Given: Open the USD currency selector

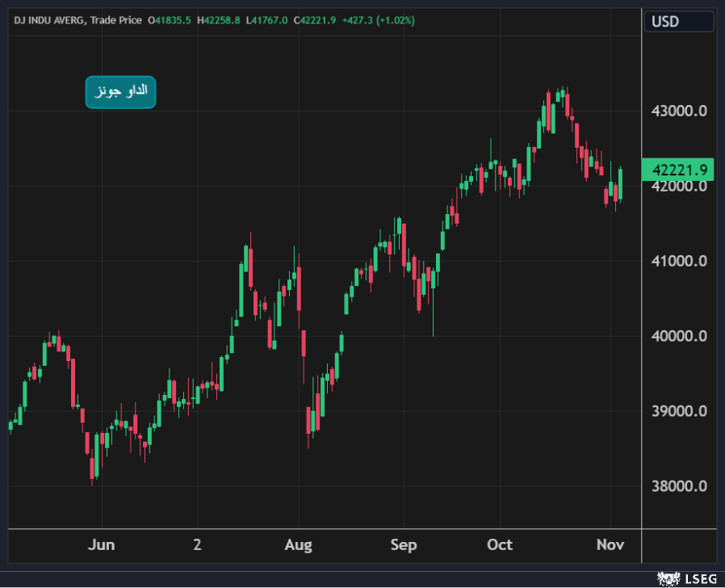Looking at the screenshot, I should tap(678, 21).
